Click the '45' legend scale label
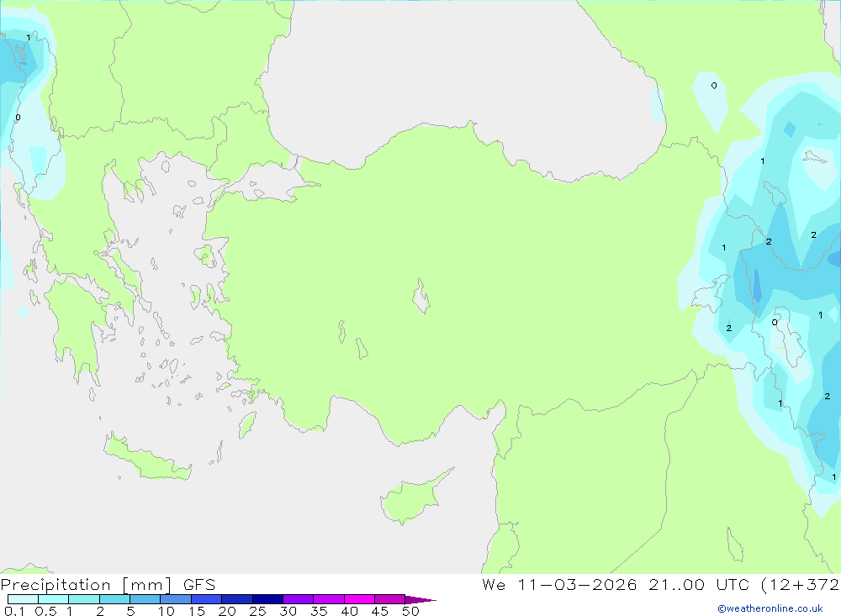The height and width of the screenshot is (616, 841). coord(380,611)
